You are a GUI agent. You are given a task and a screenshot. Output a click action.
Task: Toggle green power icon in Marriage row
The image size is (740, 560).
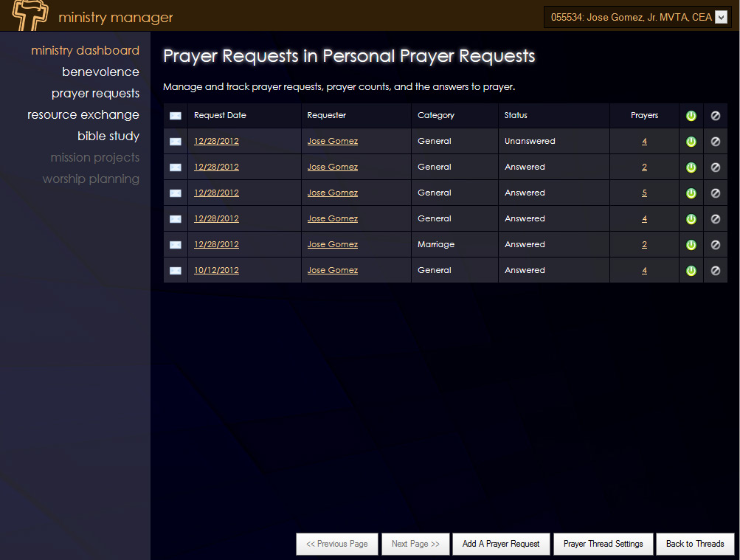tap(691, 245)
